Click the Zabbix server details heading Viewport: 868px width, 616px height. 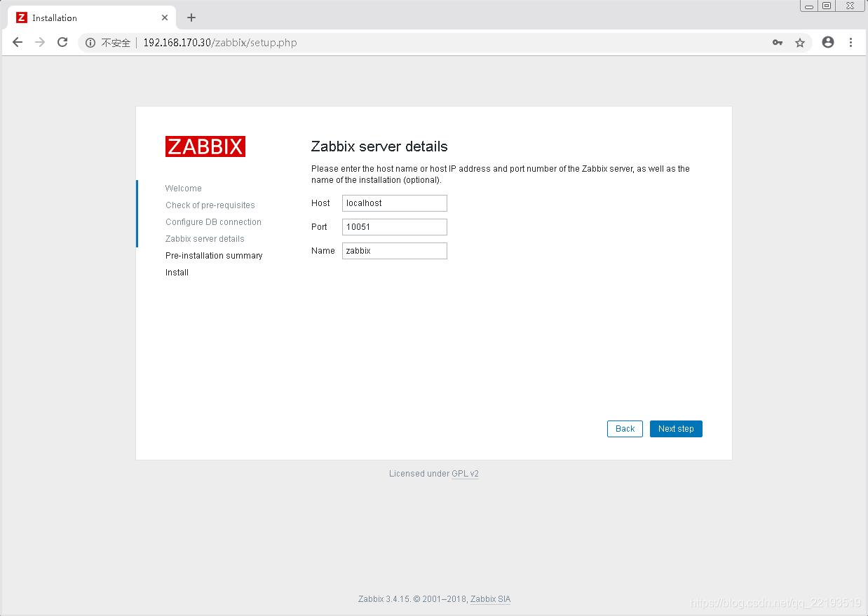[379, 146]
